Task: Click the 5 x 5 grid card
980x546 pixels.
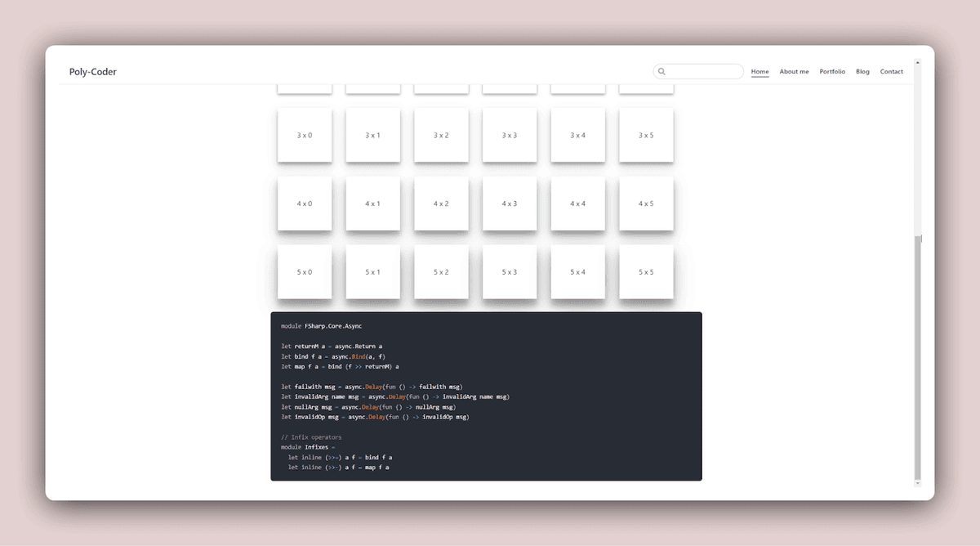Action: [646, 271]
